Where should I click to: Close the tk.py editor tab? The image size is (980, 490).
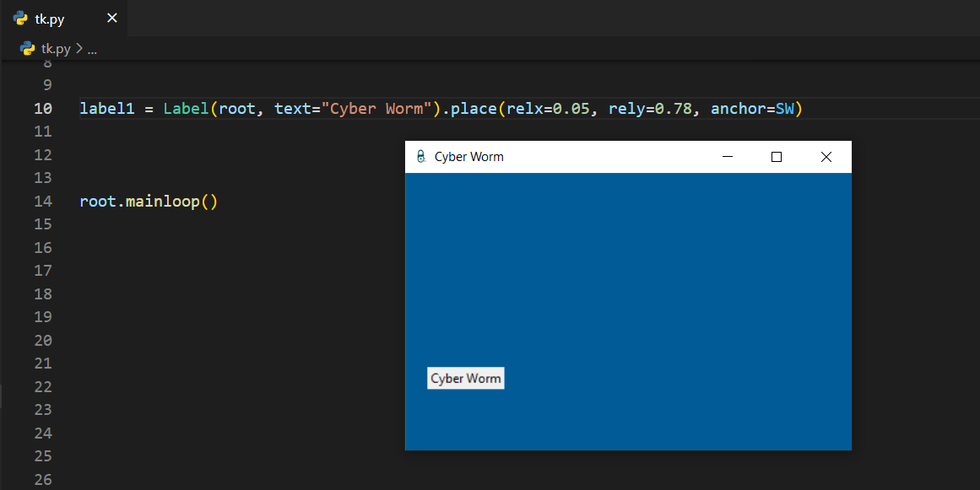(112, 19)
